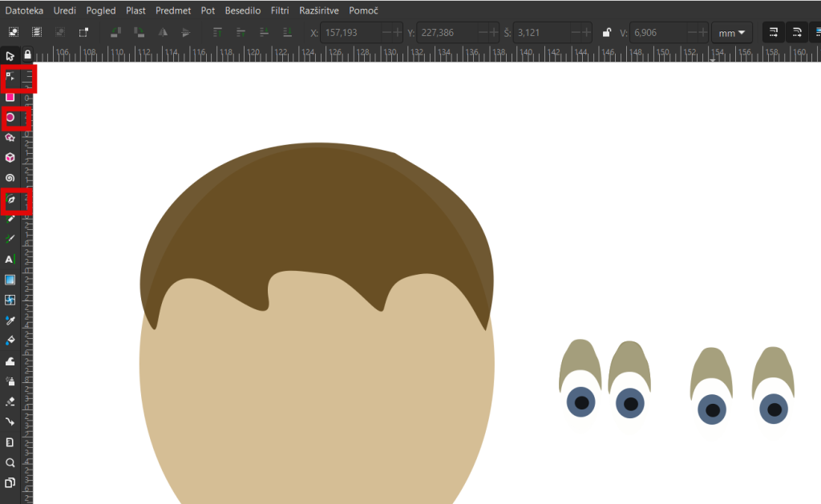Select the Node edit tool
This screenshot has height=504, width=821.
tap(10, 77)
